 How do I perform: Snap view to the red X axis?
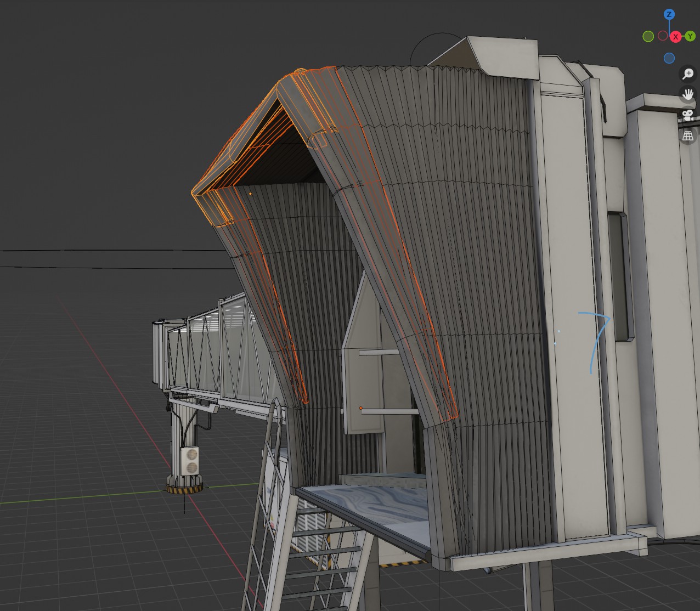(676, 37)
